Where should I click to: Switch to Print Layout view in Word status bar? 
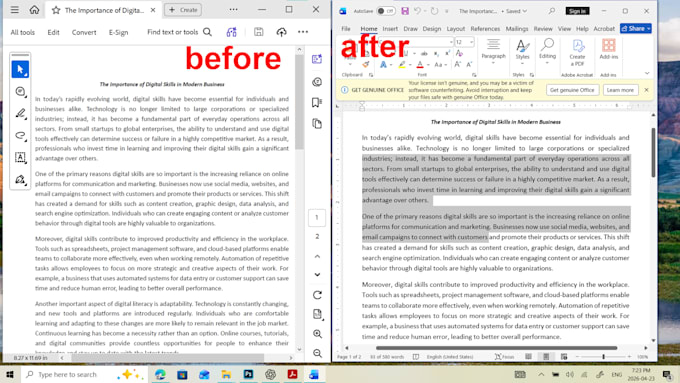point(546,357)
